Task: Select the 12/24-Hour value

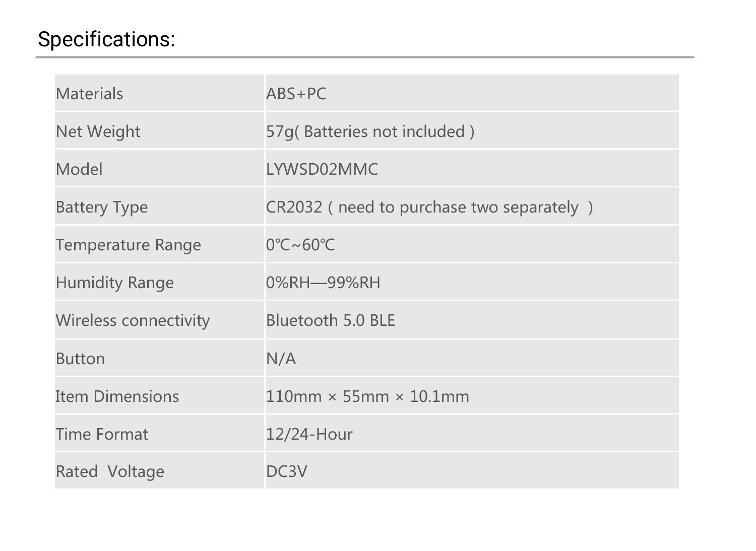Action: coord(309,434)
